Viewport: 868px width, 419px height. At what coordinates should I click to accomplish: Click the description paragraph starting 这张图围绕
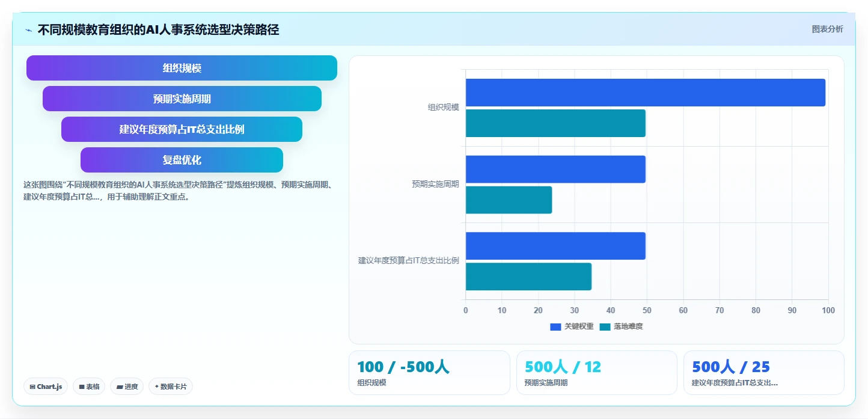click(x=178, y=191)
